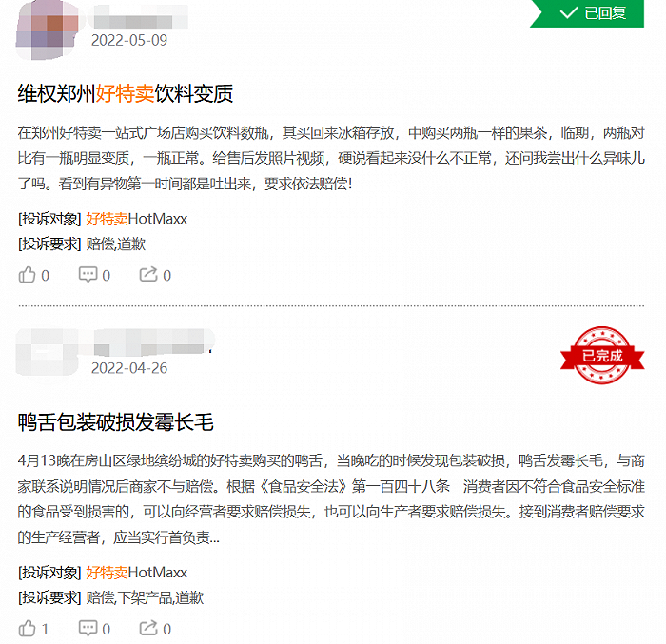Click the red 已完成 stamp badge

(602, 355)
